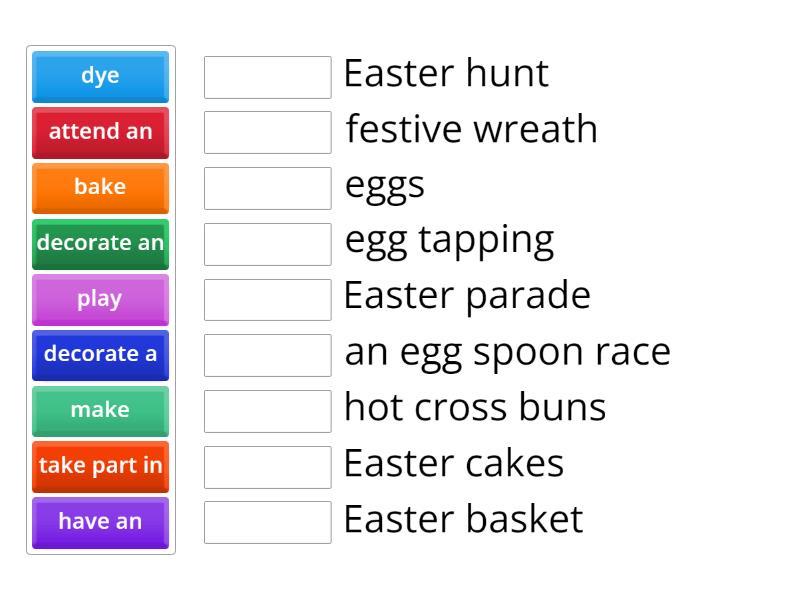Select the "have an" word tile
This screenshot has width=800, height=600.
pyautogui.click(x=100, y=523)
